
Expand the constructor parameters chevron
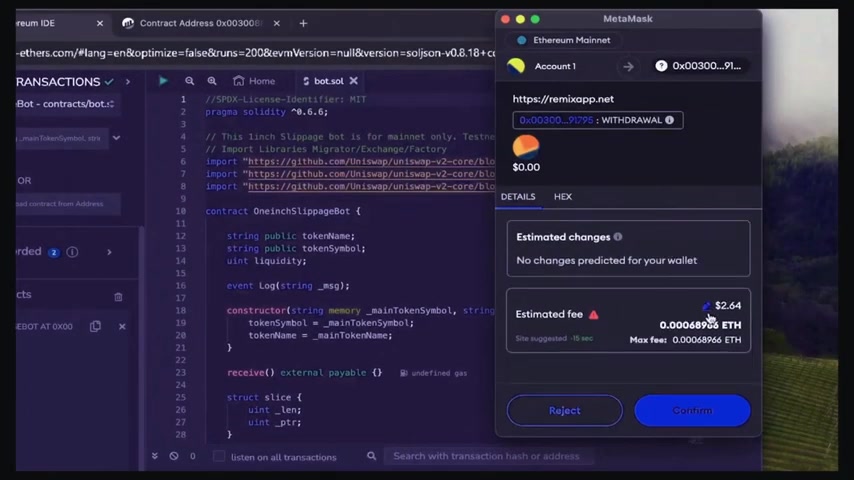116,138
